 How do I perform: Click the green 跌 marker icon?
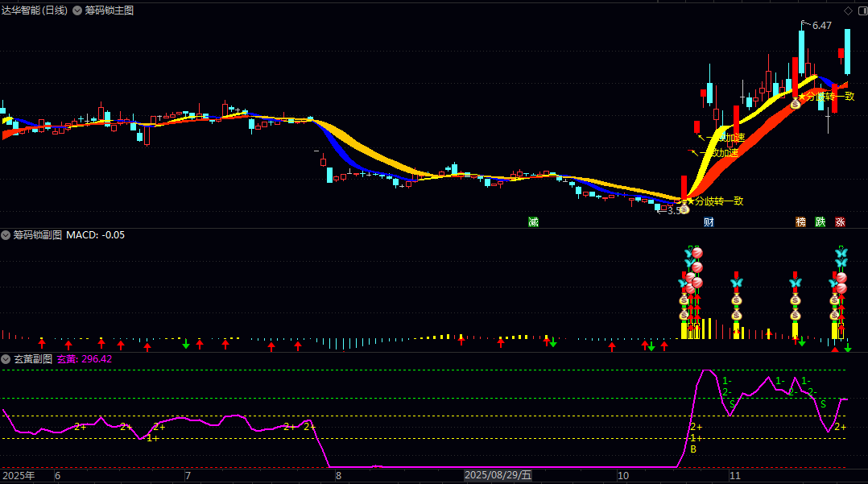(x=820, y=222)
